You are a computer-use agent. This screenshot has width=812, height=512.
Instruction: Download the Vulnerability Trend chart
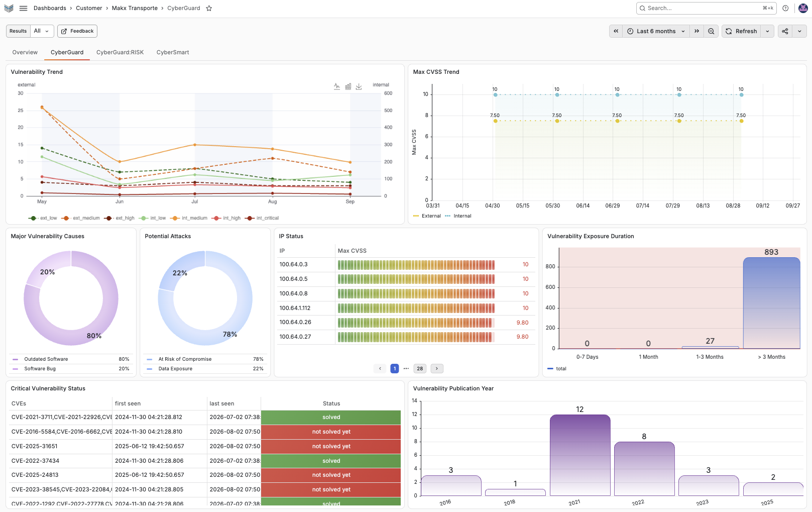coord(359,86)
